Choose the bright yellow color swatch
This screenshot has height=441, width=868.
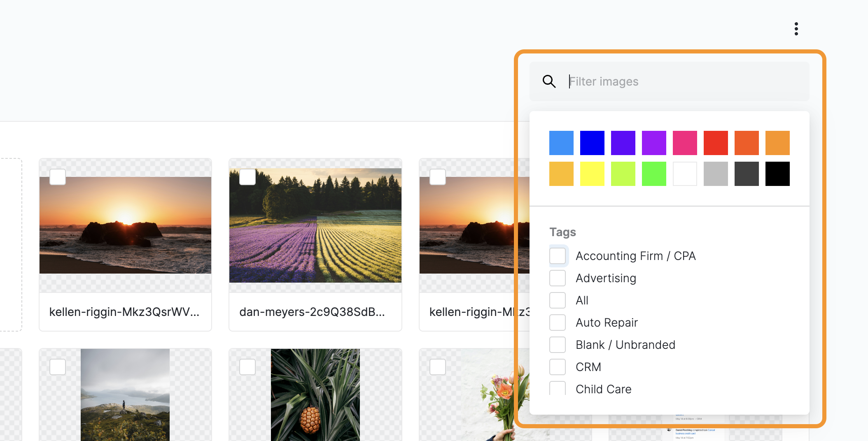coord(592,174)
